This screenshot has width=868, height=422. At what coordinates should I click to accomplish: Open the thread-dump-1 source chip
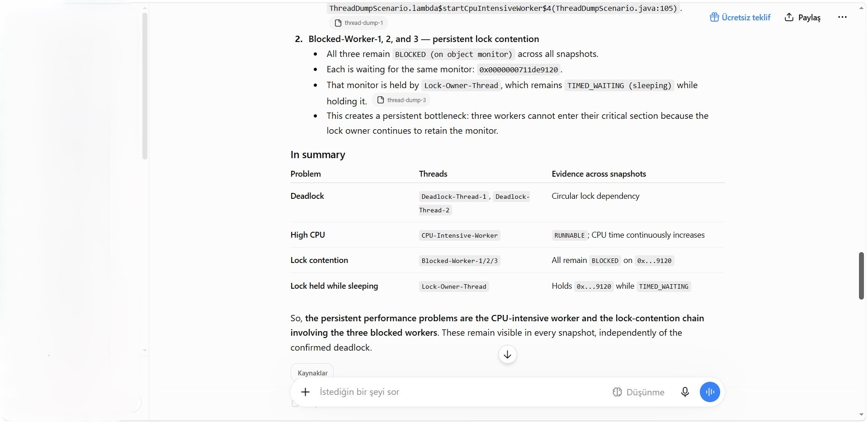point(359,23)
